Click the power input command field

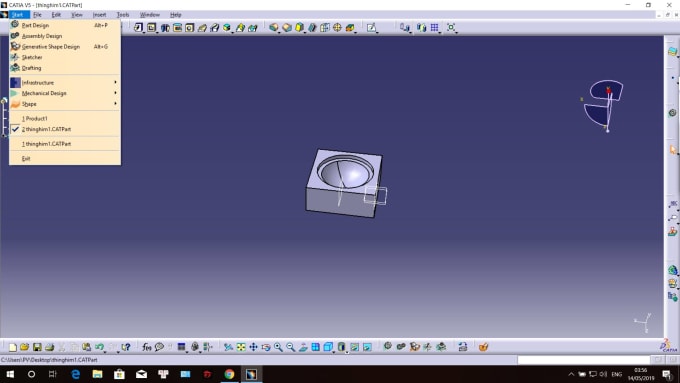point(583,360)
